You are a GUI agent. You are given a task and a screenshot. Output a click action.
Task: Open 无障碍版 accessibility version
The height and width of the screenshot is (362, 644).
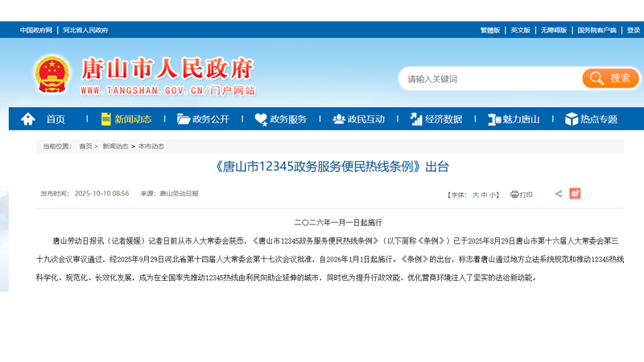tap(554, 30)
